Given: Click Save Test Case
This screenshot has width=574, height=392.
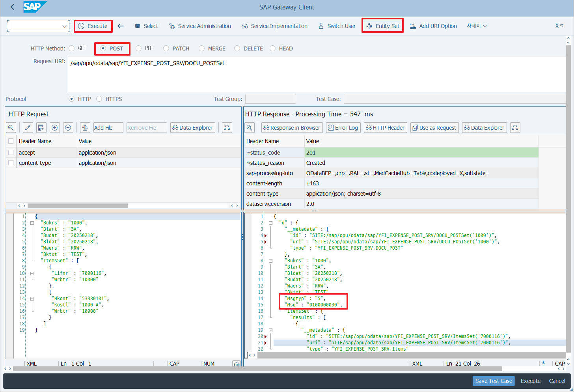Looking at the screenshot, I should tap(494, 381).
